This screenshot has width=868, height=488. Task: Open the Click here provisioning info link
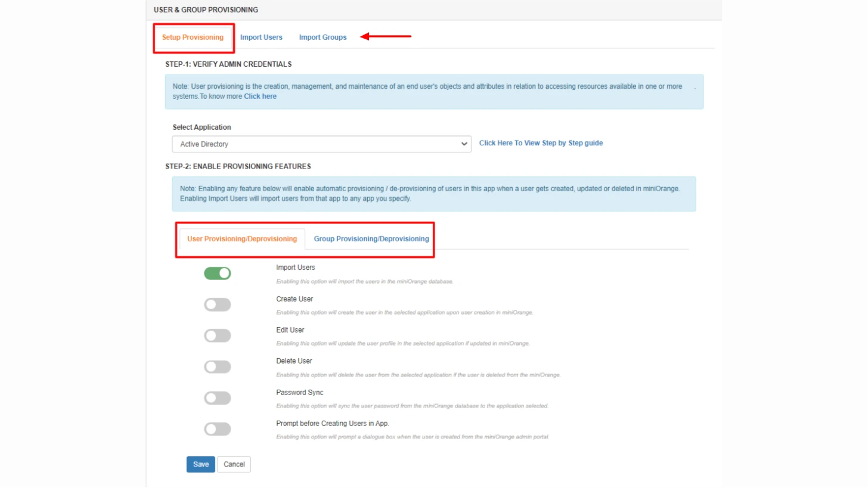click(x=260, y=96)
